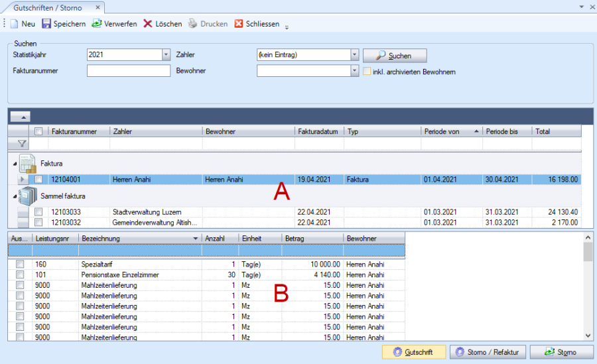Collapse the Faktura group
The image size is (597, 364).
click(15, 164)
